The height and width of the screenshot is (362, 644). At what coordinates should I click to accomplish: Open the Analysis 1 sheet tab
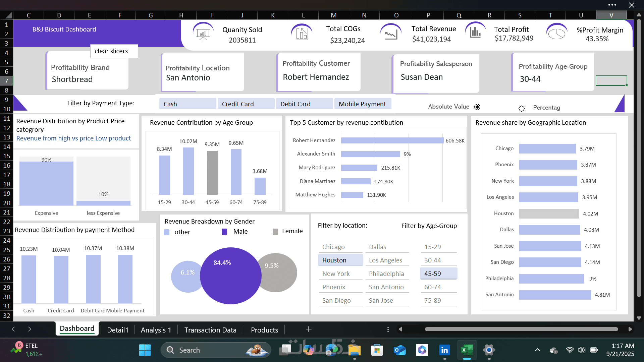(156, 330)
